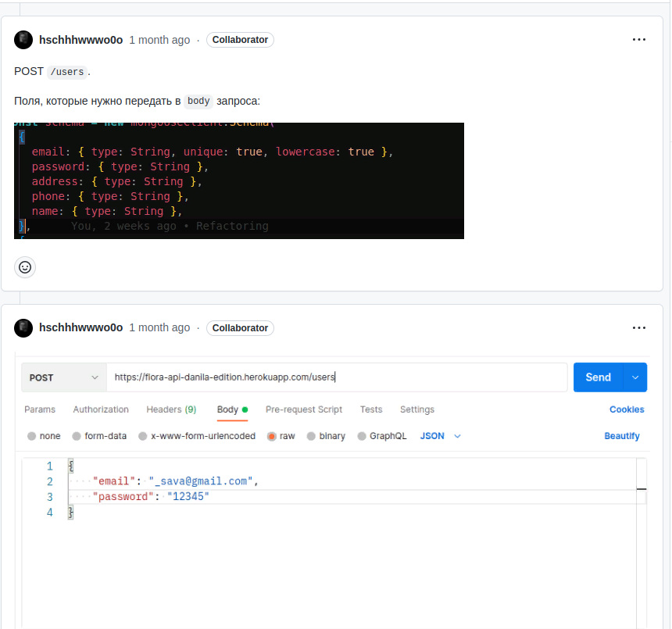The width and height of the screenshot is (672, 629).
Task: Open the avatar on the second comment
Action: (23, 327)
